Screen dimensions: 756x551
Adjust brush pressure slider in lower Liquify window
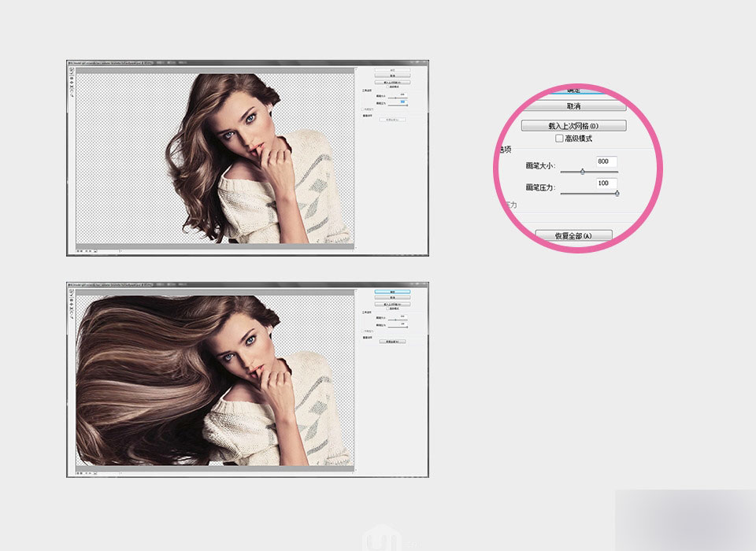pyautogui.click(x=407, y=327)
